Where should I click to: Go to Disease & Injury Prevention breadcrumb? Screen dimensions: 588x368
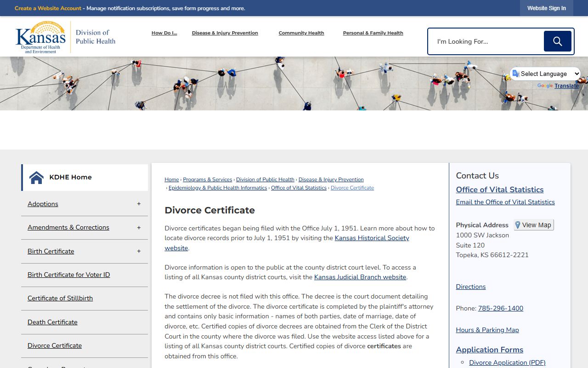point(331,179)
